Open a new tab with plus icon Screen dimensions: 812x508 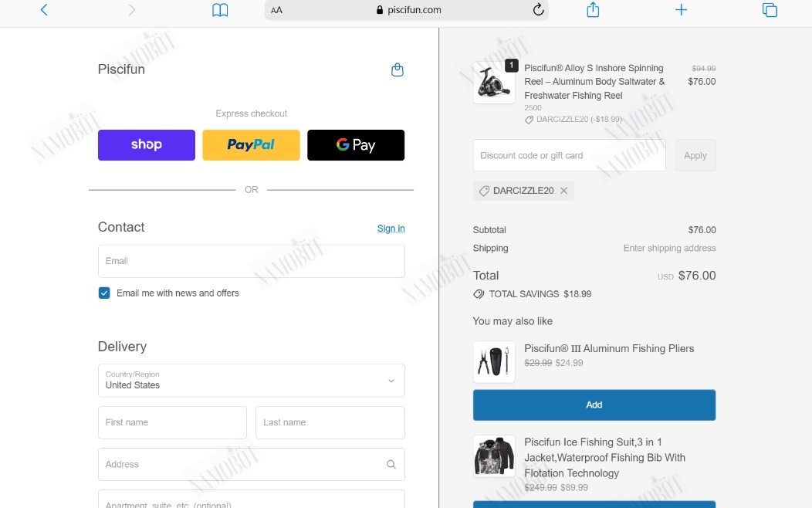point(681,10)
